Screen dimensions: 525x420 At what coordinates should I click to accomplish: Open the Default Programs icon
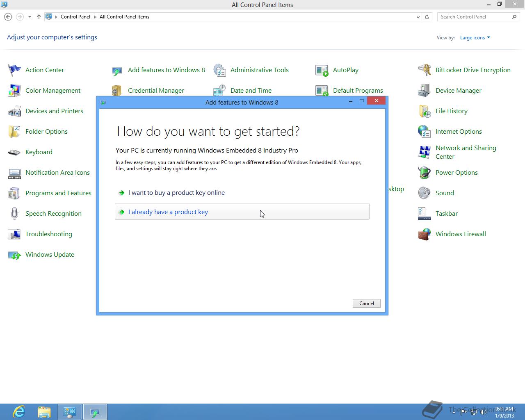point(322,90)
